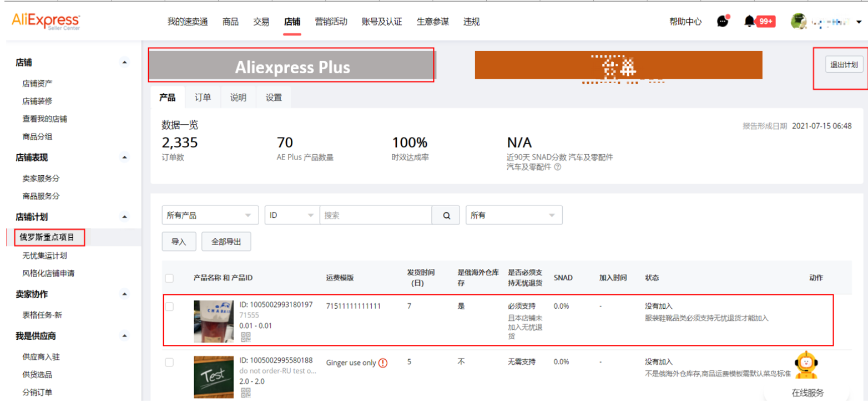Click shipping template 71511111111111

point(354,306)
